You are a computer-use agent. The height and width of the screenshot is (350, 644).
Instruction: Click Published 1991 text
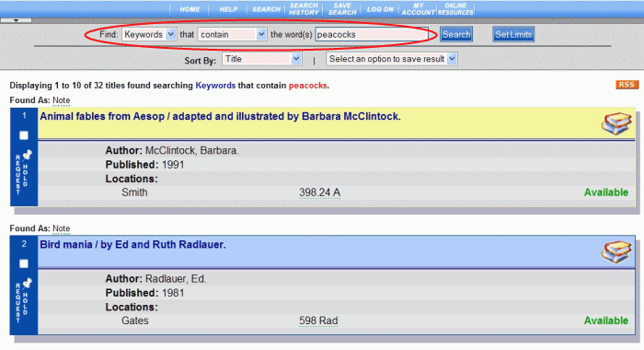click(x=144, y=165)
